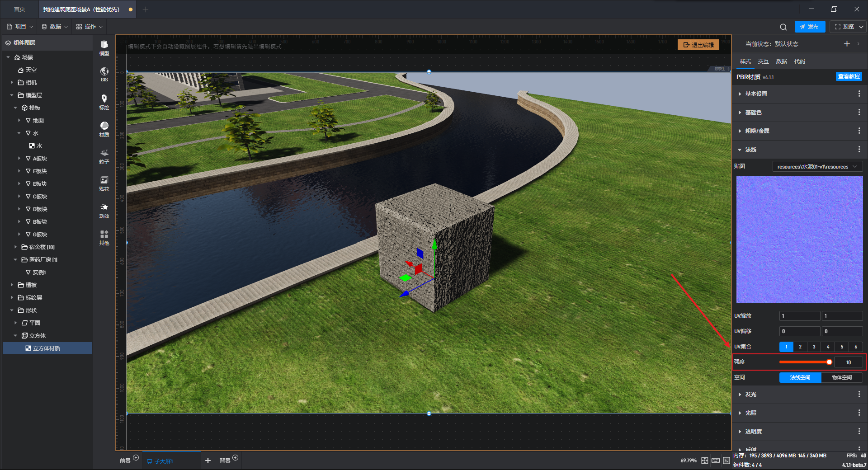Screen dimensions: 868x470
Task: Click the 退出编辑 button
Action: [x=698, y=45]
